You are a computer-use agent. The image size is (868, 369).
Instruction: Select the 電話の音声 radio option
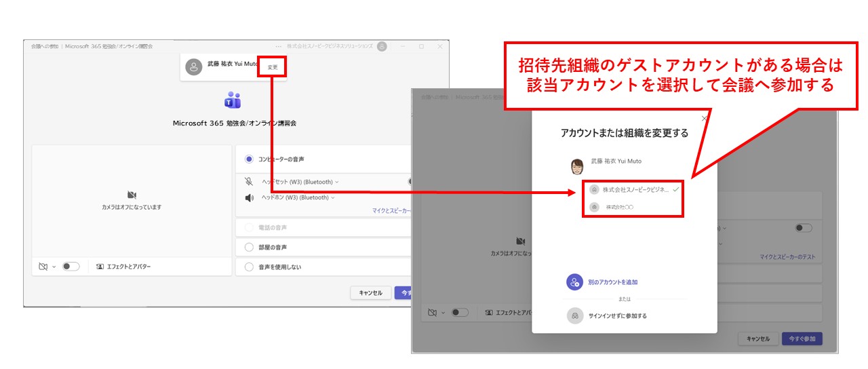[x=249, y=228]
